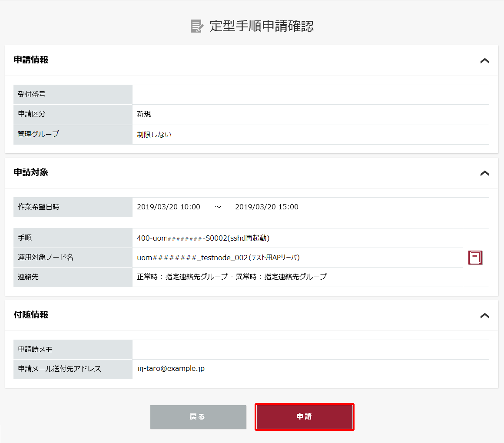Collapse the 付随情報 section chevron
The height and width of the screenshot is (443, 504).
(484, 316)
